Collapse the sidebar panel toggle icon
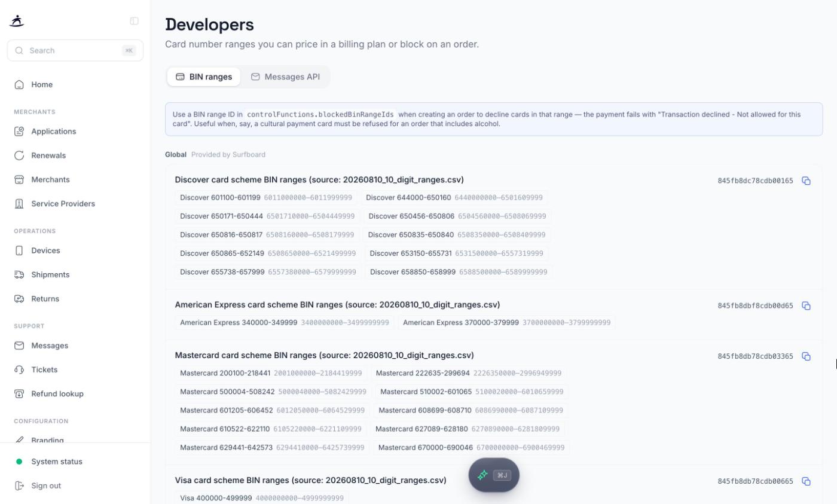 click(135, 21)
